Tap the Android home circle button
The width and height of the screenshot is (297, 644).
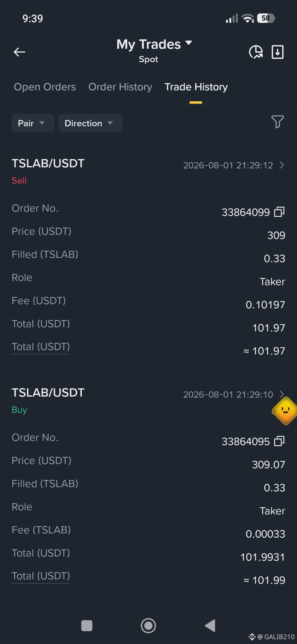click(x=148, y=626)
